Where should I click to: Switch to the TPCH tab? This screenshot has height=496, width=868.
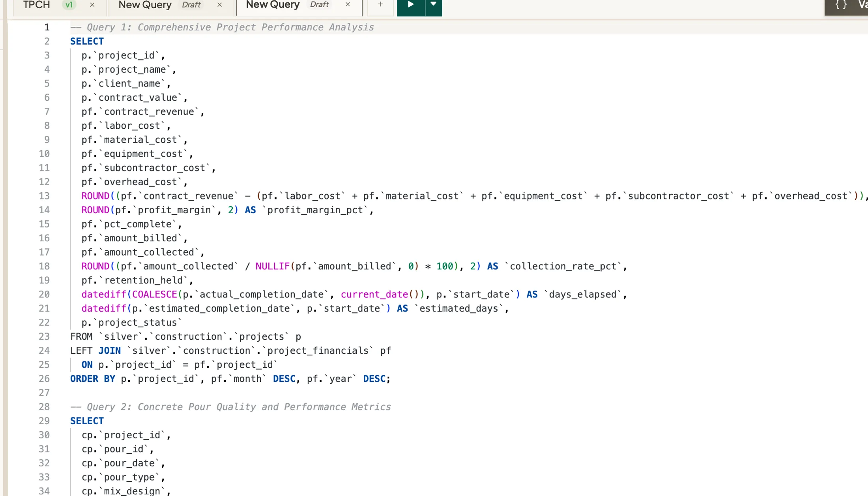tap(37, 5)
